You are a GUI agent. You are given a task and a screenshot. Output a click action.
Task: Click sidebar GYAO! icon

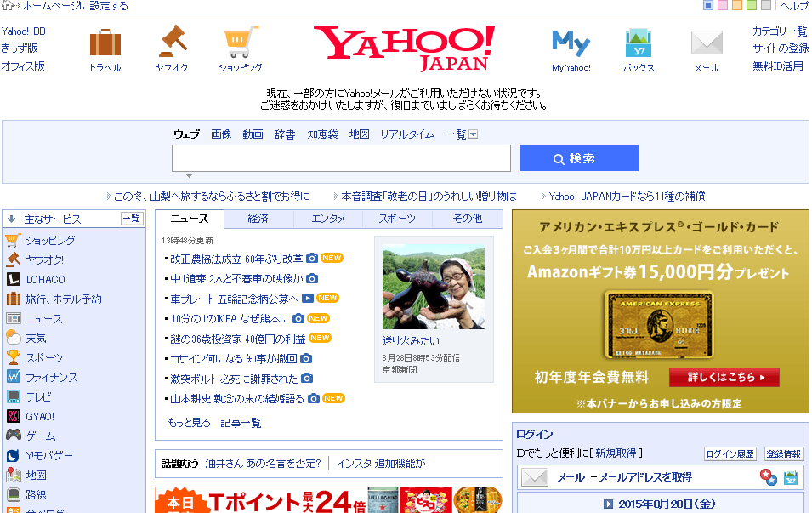click(x=13, y=415)
